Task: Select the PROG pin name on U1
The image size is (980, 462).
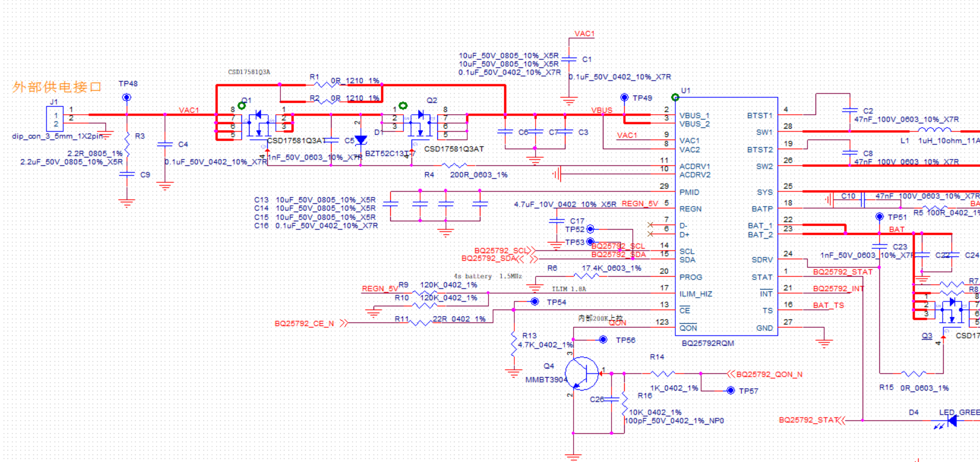Action: 691,277
